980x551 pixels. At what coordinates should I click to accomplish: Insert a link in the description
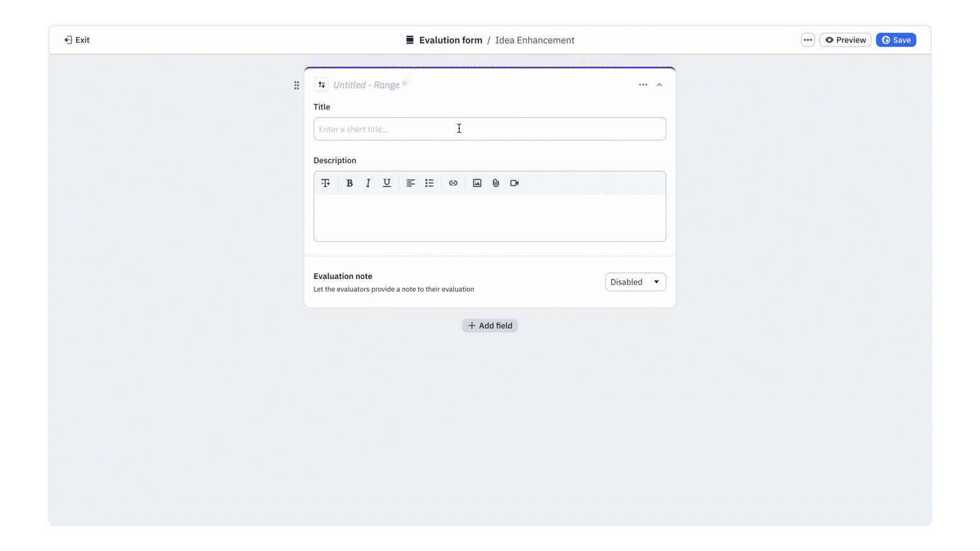point(453,183)
